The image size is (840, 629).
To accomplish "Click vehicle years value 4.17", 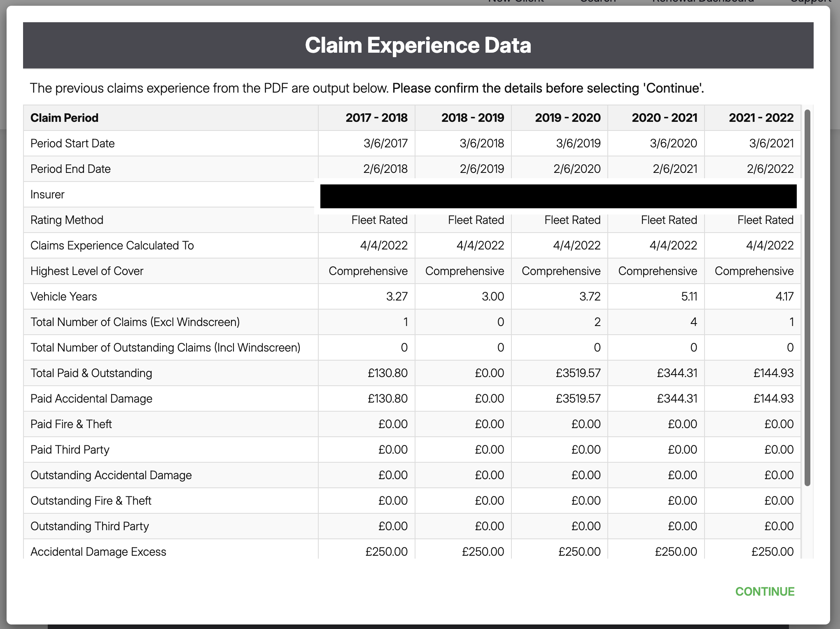I will (784, 296).
